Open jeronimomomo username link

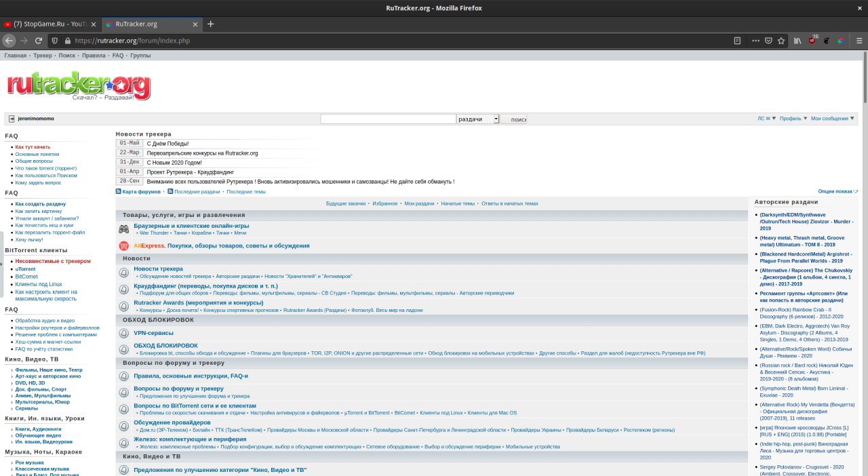[36, 119]
